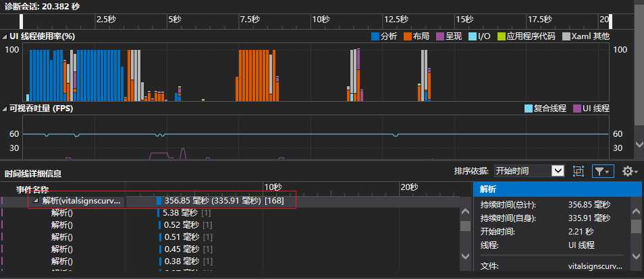644x279 pixels.
Task: Click the 线程 value UI 线程 in details
Action: pyautogui.click(x=581, y=245)
